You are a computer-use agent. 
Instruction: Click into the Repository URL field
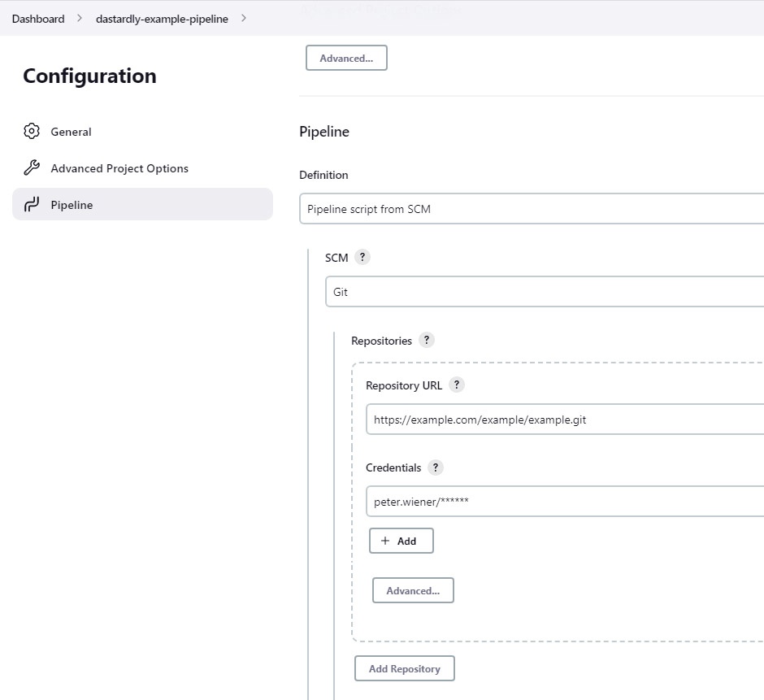point(565,420)
